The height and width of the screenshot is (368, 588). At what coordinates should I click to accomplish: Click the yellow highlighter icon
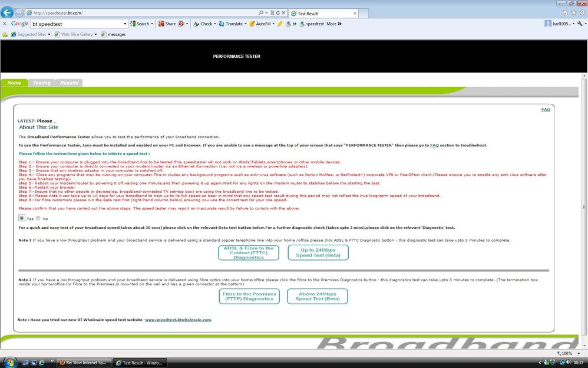(x=280, y=24)
